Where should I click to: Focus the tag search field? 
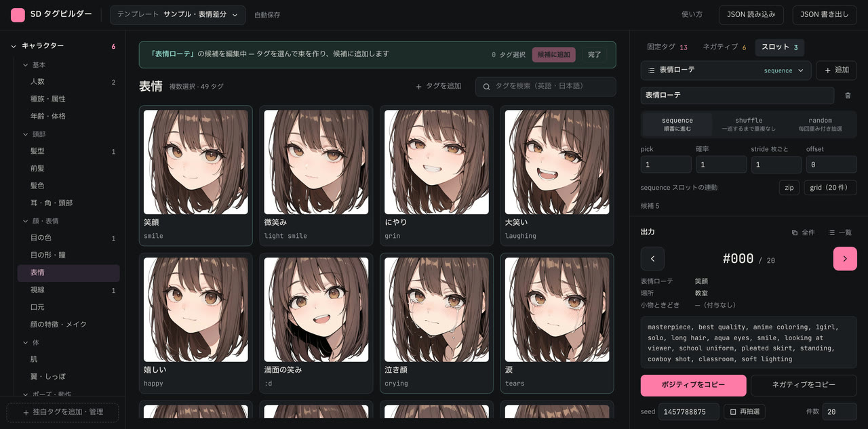pyautogui.click(x=546, y=86)
